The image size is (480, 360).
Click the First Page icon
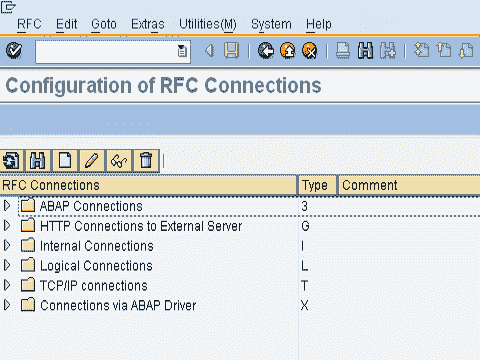pyautogui.click(x=422, y=51)
